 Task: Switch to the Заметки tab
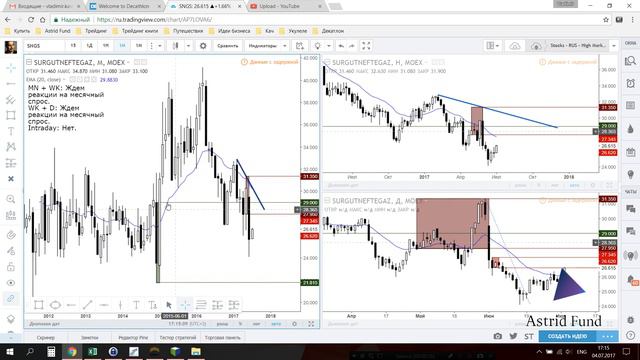pos(89,338)
